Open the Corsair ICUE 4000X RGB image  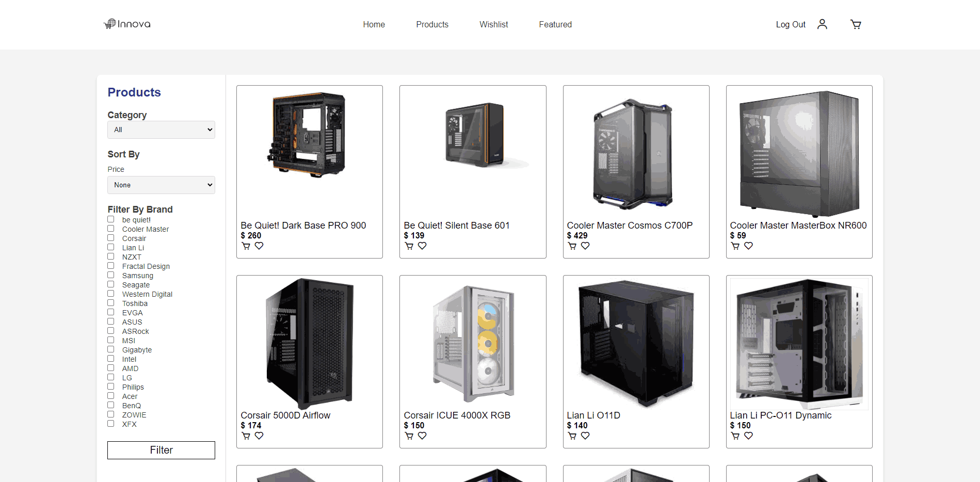pos(473,343)
